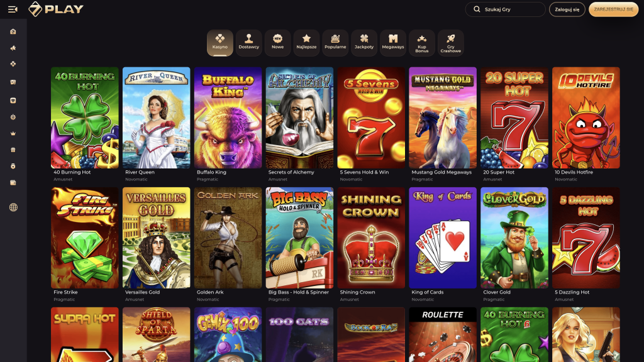Screen dimensions: 644x362
Task: Launch 10 Devils Hotfire game tile
Action: coord(586,118)
